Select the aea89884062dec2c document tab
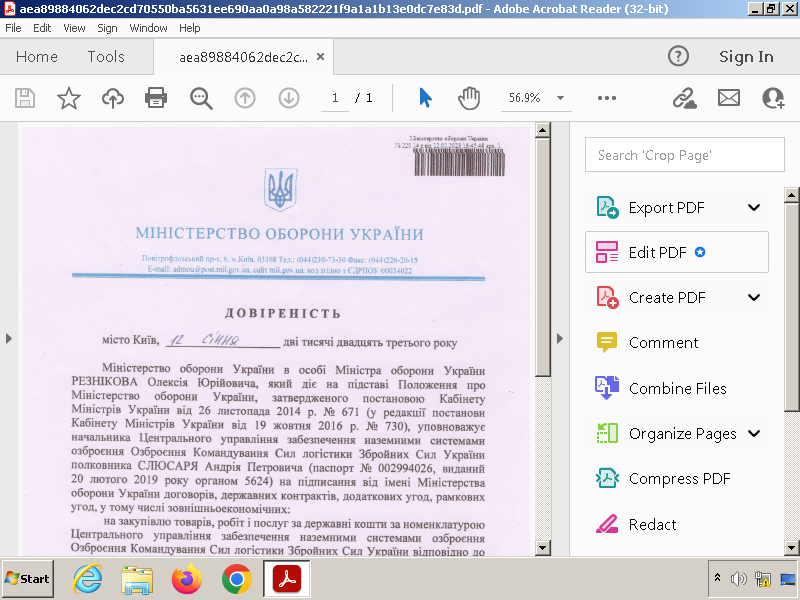The height and width of the screenshot is (600, 800). 243,57
